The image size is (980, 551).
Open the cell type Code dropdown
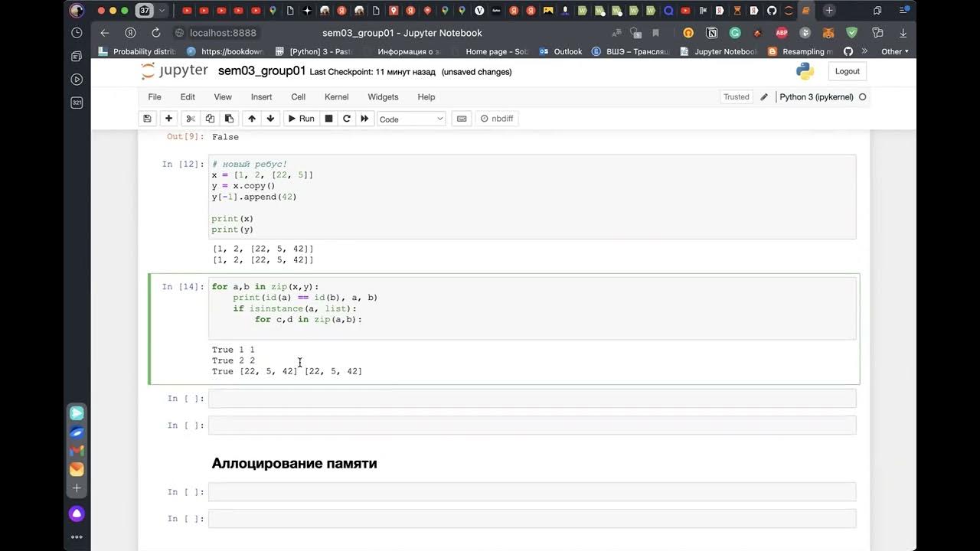tap(411, 119)
